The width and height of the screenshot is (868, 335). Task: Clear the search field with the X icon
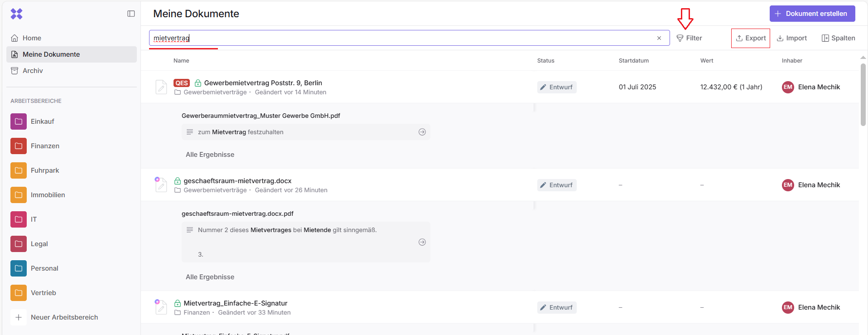[659, 38]
